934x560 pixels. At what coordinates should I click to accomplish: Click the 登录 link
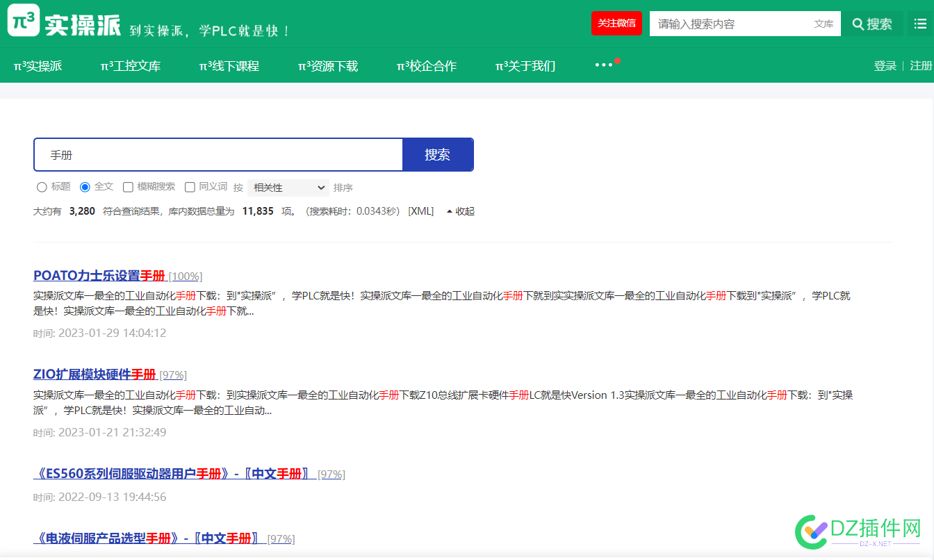885,66
